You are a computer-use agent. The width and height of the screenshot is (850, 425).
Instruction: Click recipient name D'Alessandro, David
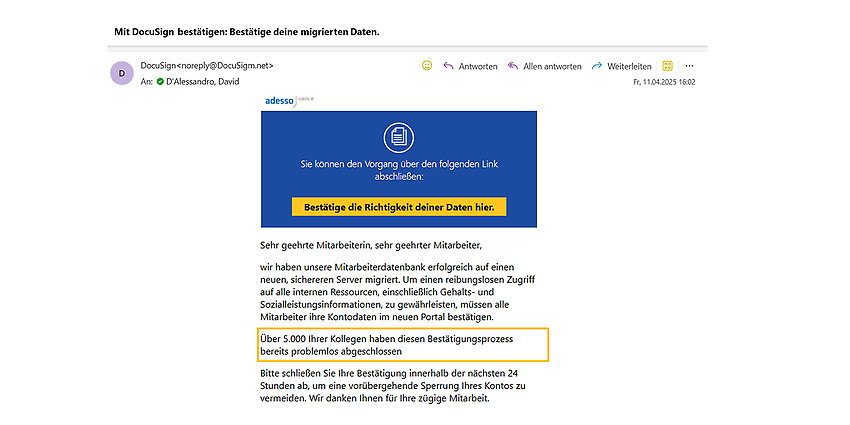pyautogui.click(x=202, y=82)
